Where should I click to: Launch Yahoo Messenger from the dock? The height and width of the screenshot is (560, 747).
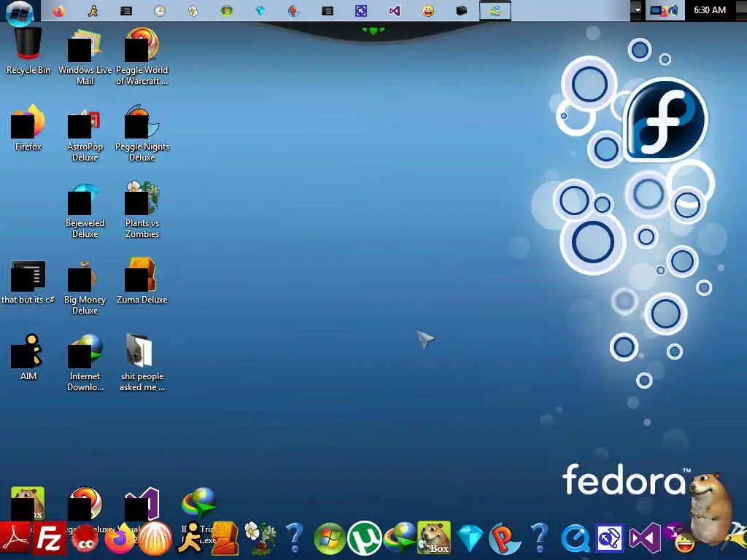[681, 539]
